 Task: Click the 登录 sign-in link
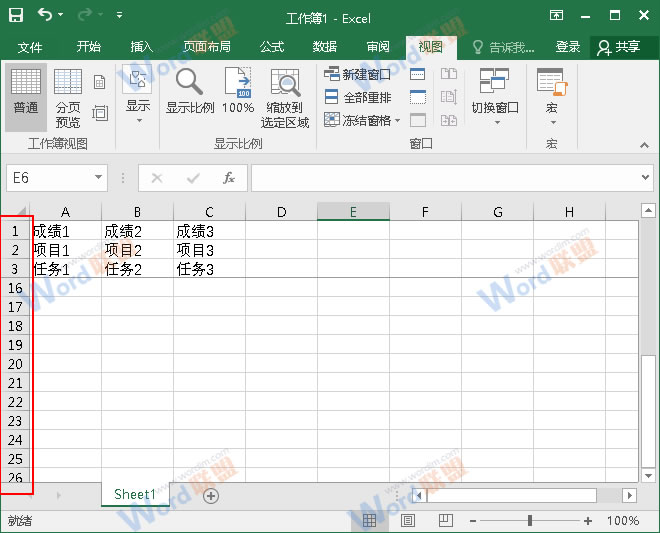pyautogui.click(x=567, y=47)
